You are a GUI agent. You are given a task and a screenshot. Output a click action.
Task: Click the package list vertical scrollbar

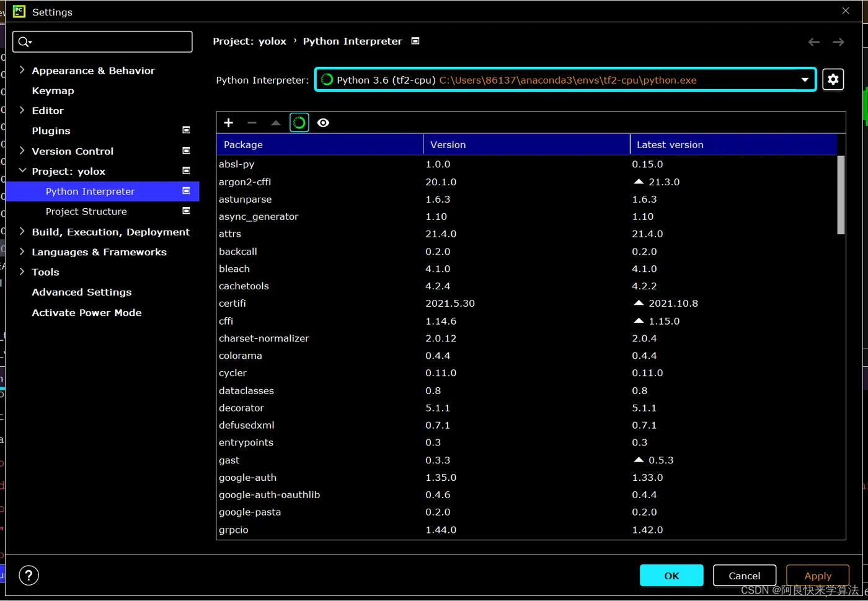tap(841, 195)
